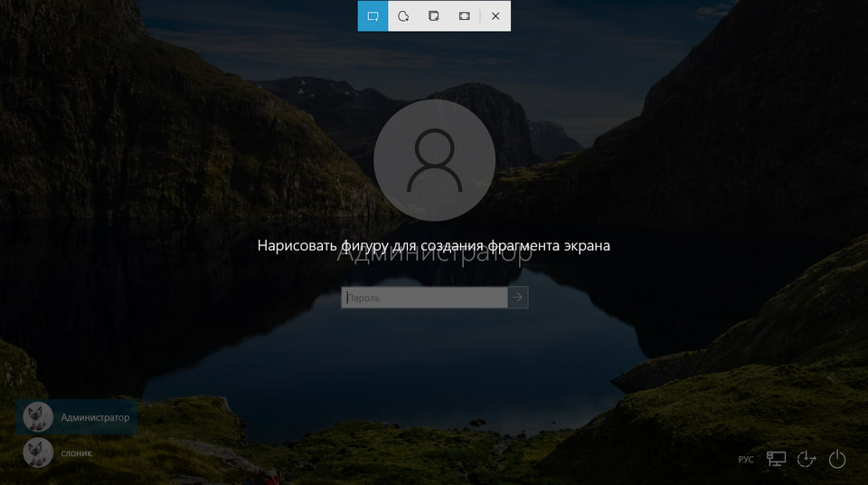Click the cat avatar beside слоник
The width and height of the screenshot is (868, 485).
pos(38,452)
